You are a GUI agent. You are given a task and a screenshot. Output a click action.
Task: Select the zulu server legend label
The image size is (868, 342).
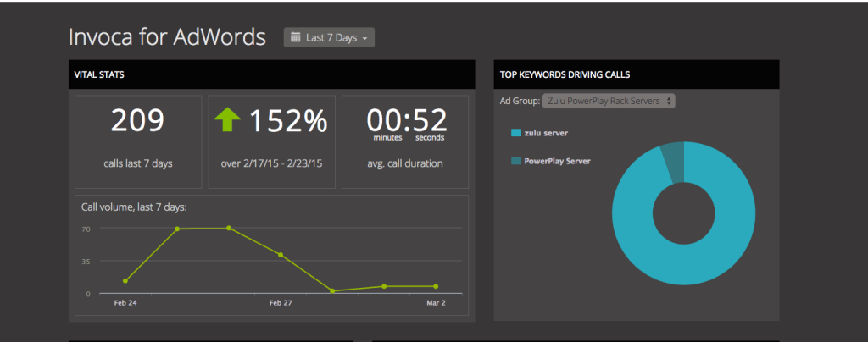[x=546, y=133]
